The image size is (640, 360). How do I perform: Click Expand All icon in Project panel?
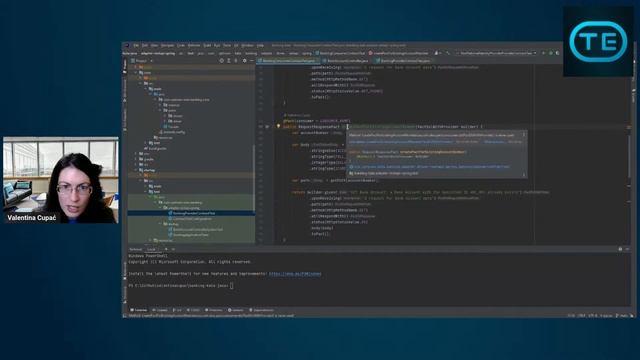pyautogui.click(x=229, y=61)
